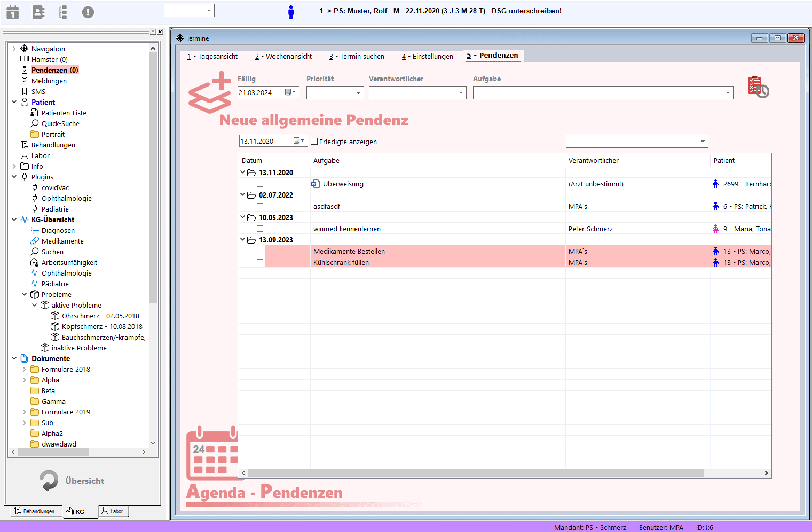Click the Diagnosen list icon
This screenshot has width=812, height=532.
(x=35, y=230)
